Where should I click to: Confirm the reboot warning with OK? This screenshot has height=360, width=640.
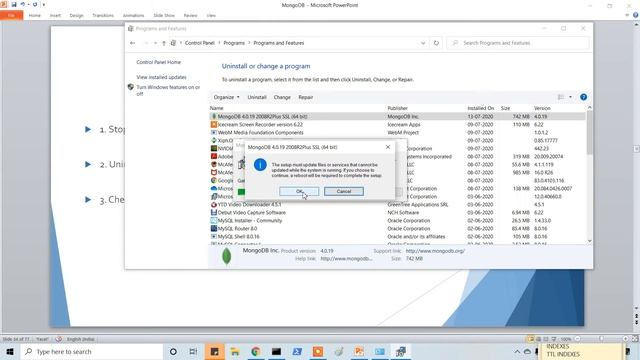tap(299, 191)
